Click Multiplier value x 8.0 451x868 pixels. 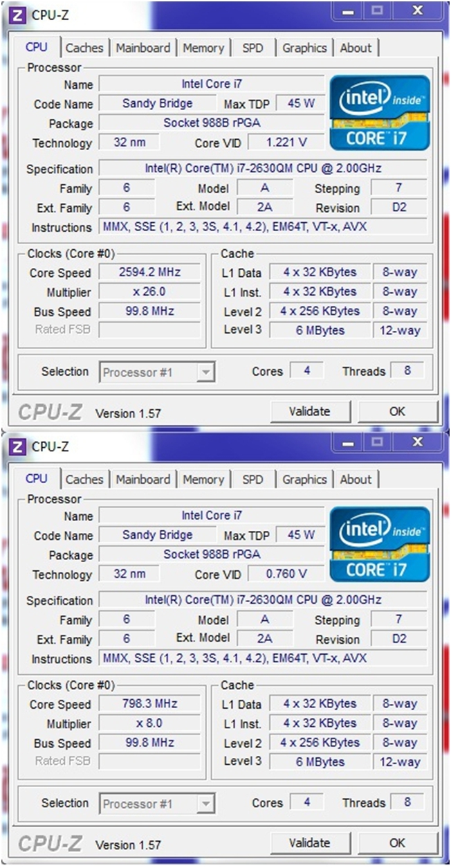tap(150, 723)
